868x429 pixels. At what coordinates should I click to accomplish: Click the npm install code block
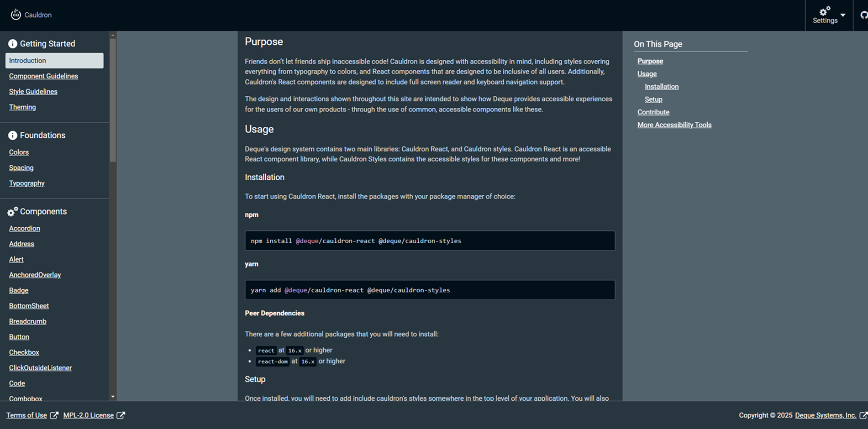pyautogui.click(x=430, y=241)
